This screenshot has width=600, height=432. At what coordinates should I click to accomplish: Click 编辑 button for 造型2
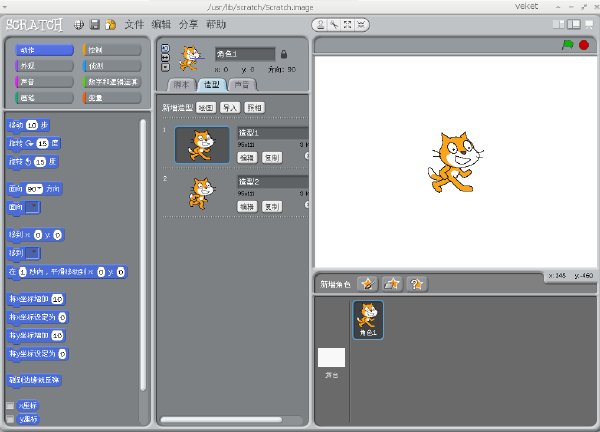click(x=247, y=207)
